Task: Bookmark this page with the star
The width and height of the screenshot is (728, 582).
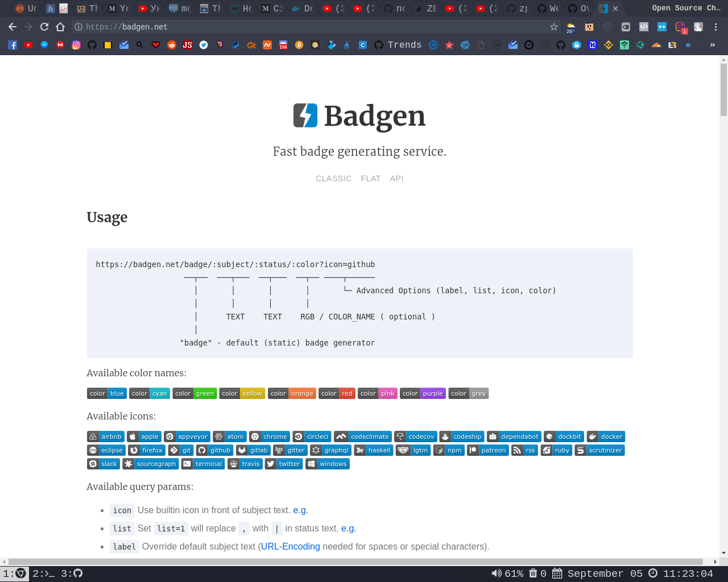Action: pos(554,27)
